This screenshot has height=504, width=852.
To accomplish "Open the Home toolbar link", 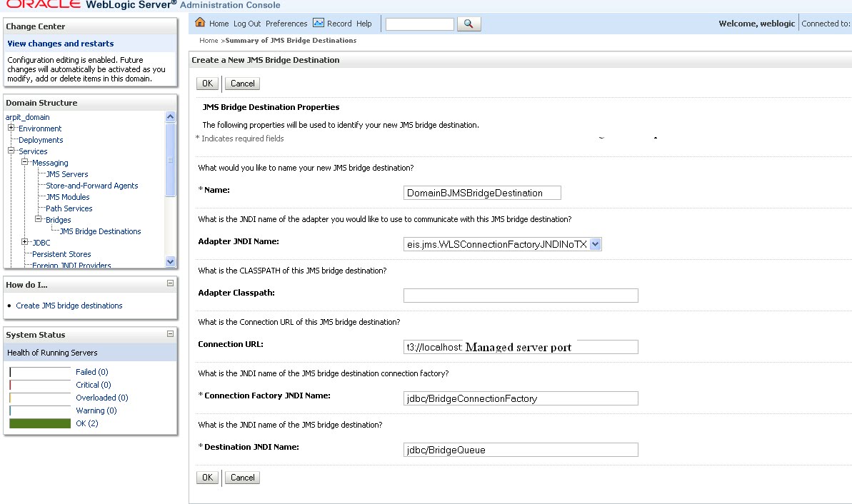I will coord(219,24).
